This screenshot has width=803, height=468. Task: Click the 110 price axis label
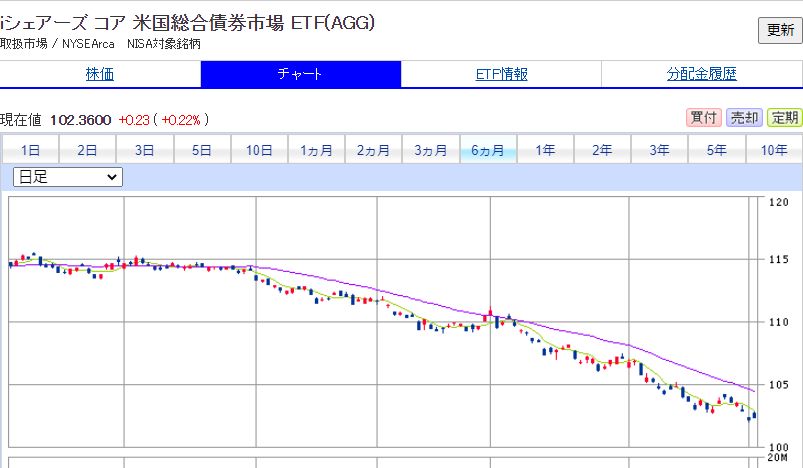778,322
